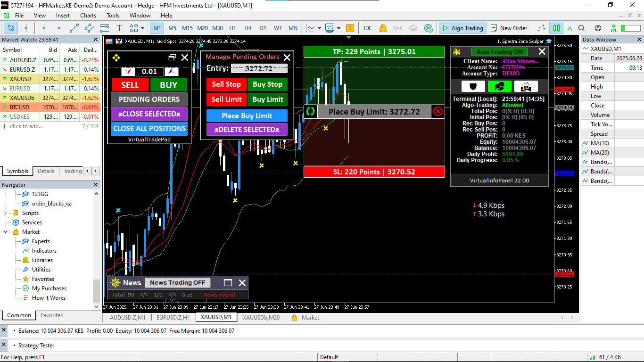
Task: Open the Details tab in Market Watch
Action: click(x=46, y=171)
